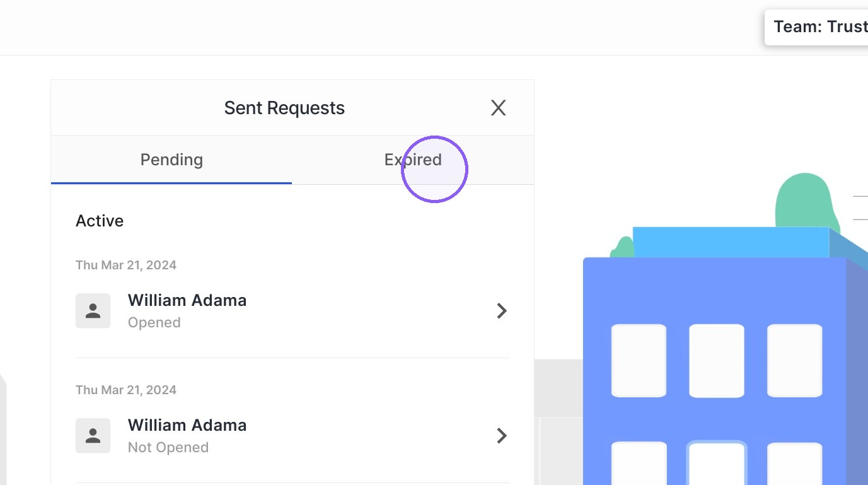Click the light blue rooftop block
Image resolution: width=868 pixels, height=485 pixels.
[731, 242]
